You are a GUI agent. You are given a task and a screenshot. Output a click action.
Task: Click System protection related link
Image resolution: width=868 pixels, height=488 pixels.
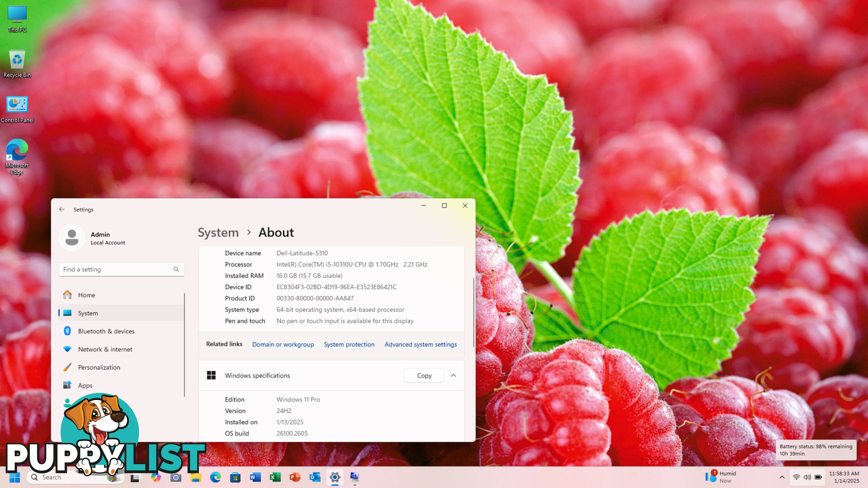[x=349, y=344]
